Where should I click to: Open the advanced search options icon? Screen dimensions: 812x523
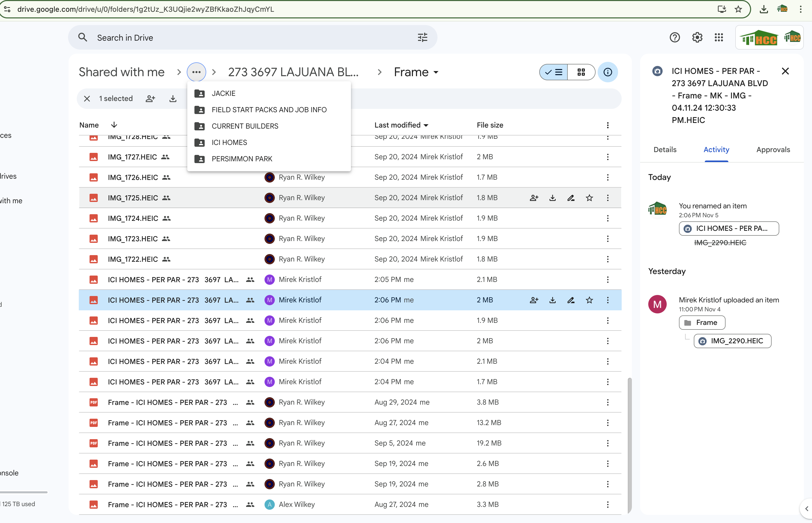tap(422, 37)
